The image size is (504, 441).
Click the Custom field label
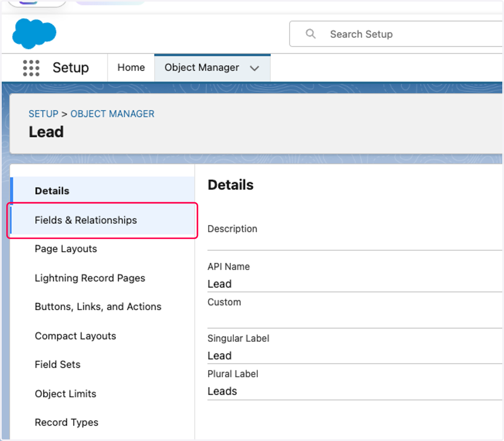point(224,302)
